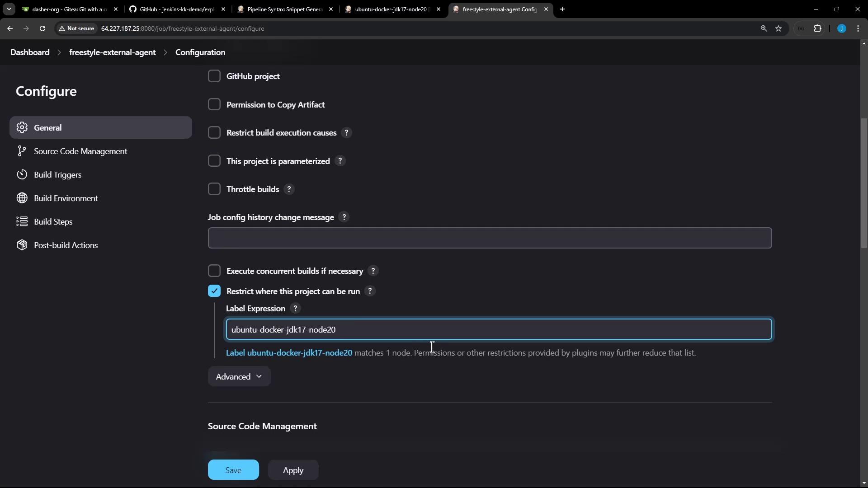The width and height of the screenshot is (868, 488).
Task: Click the Source Code Management branch icon
Action: 22,151
